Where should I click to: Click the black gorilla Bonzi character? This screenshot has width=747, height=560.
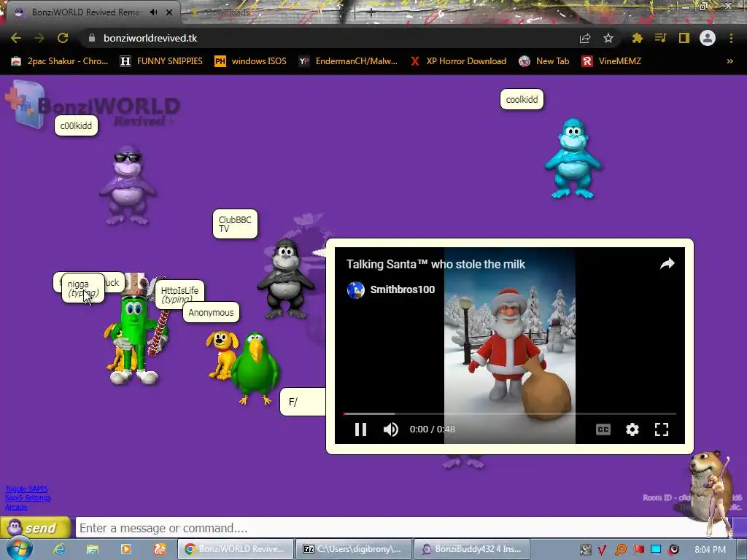(x=285, y=279)
